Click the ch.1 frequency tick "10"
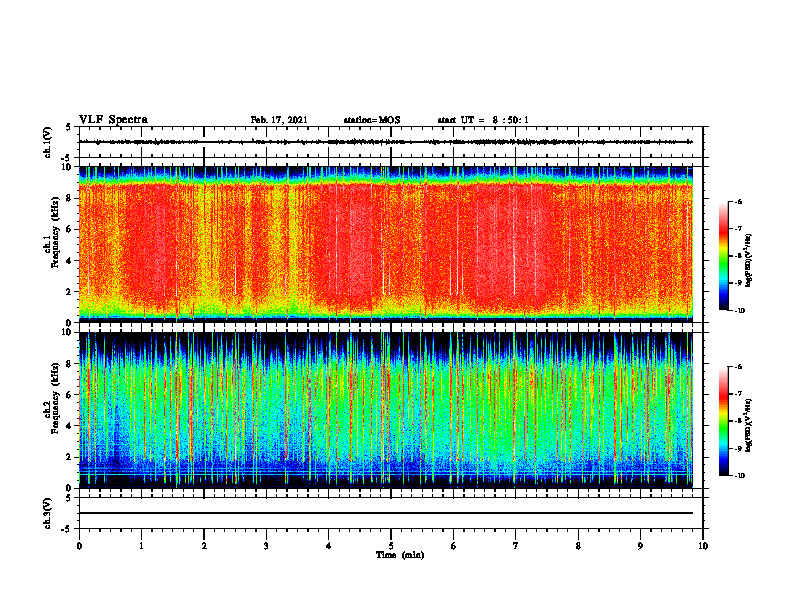The image size is (792, 612). [67, 167]
